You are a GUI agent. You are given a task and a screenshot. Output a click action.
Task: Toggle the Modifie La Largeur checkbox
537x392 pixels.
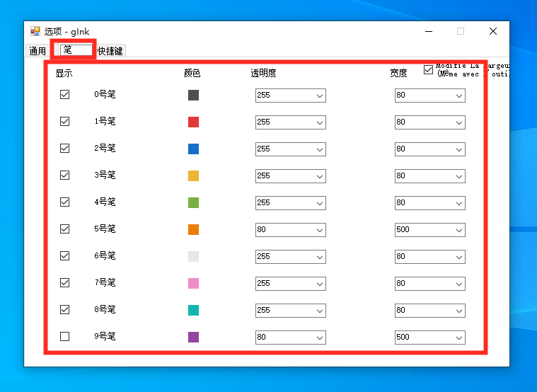[428, 70]
